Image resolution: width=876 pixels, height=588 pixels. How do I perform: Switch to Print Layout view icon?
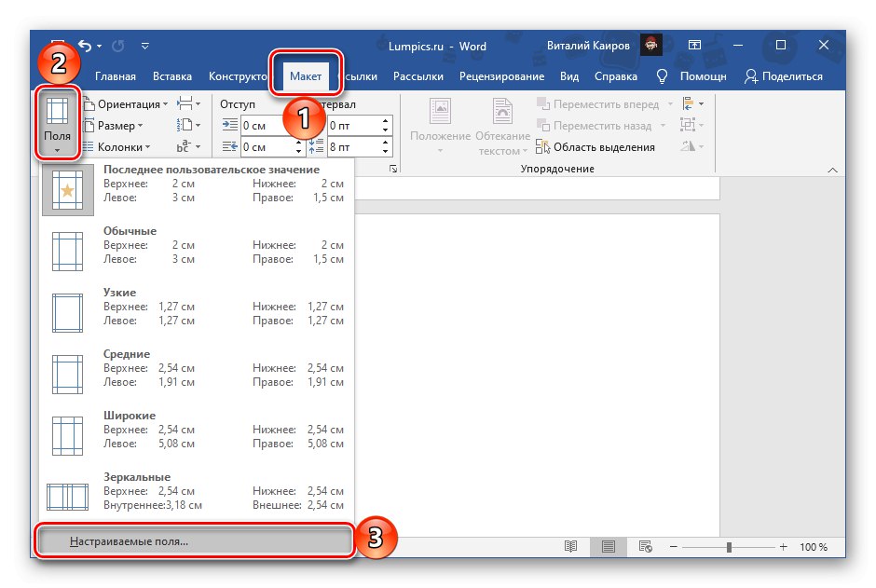(x=609, y=547)
